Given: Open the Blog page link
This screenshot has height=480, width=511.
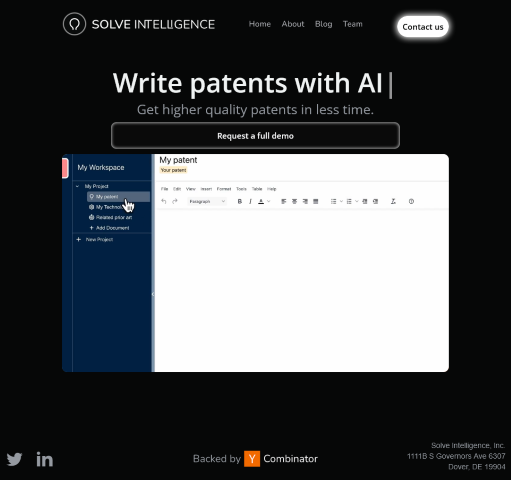Looking at the screenshot, I should pyautogui.click(x=324, y=24).
